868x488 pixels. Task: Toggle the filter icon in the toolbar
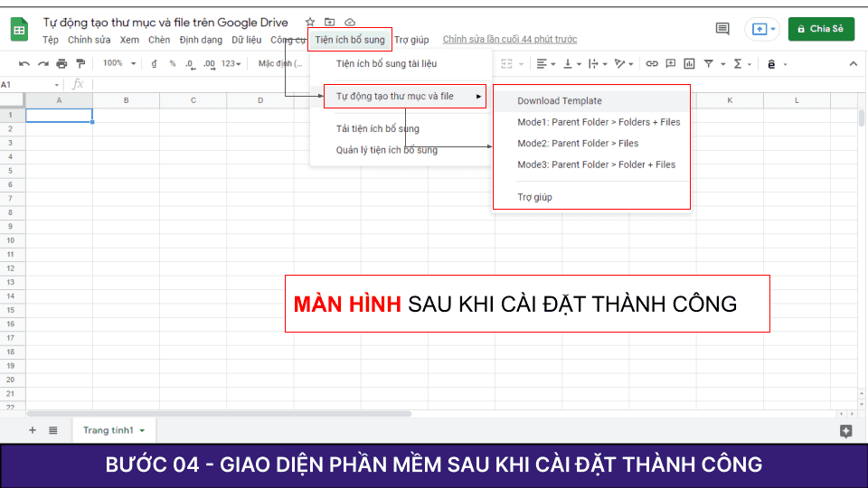[709, 64]
